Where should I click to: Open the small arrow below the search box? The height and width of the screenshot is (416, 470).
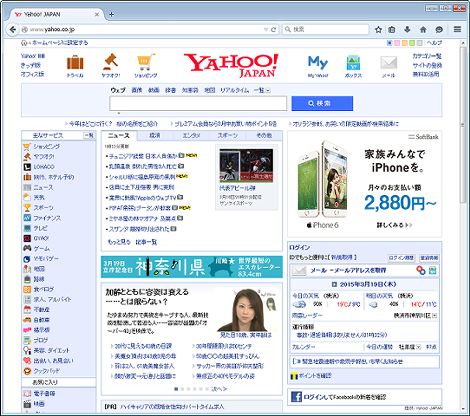(119, 113)
